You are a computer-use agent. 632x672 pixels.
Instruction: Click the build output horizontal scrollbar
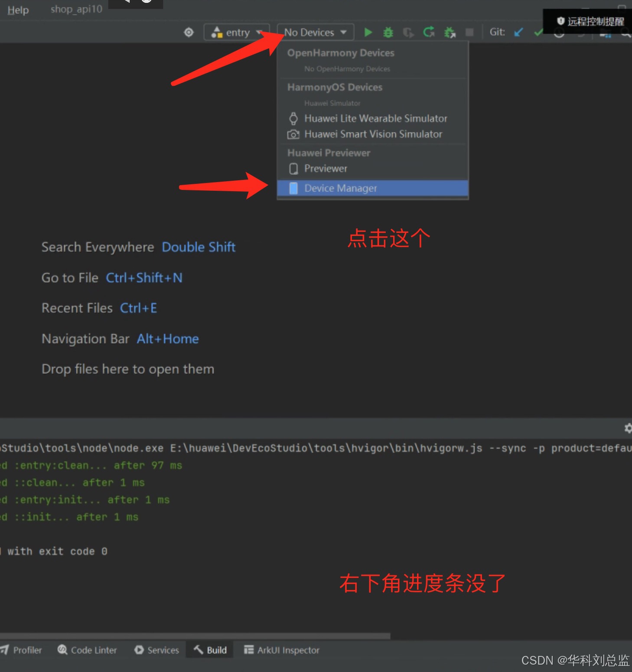tap(195, 636)
